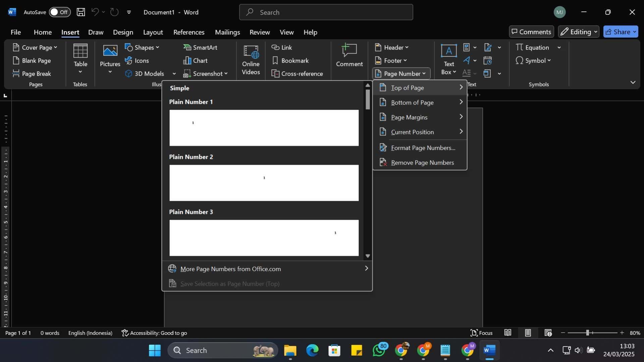Select Current Position menu item
The image size is (644, 362).
coord(420,132)
